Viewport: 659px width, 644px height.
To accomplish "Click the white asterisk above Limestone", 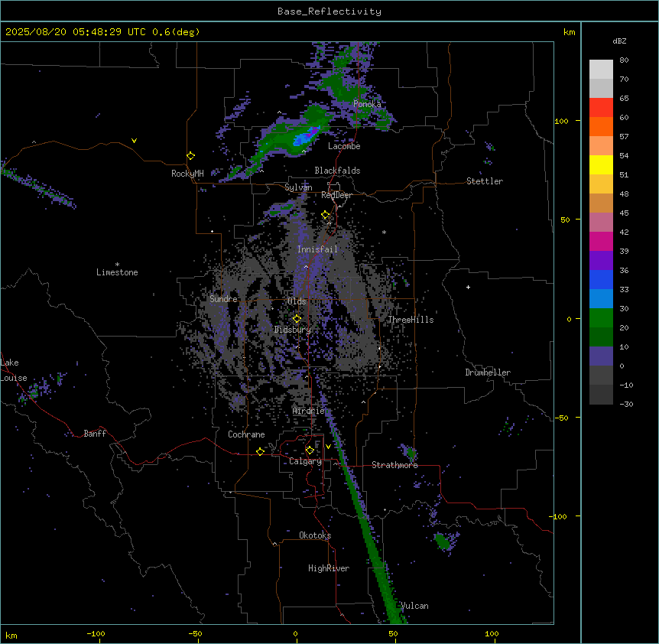I will [117, 265].
